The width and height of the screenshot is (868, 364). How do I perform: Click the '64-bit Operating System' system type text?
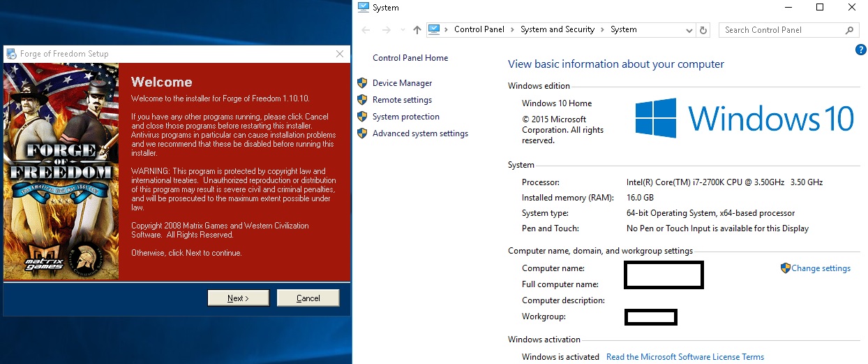710,213
